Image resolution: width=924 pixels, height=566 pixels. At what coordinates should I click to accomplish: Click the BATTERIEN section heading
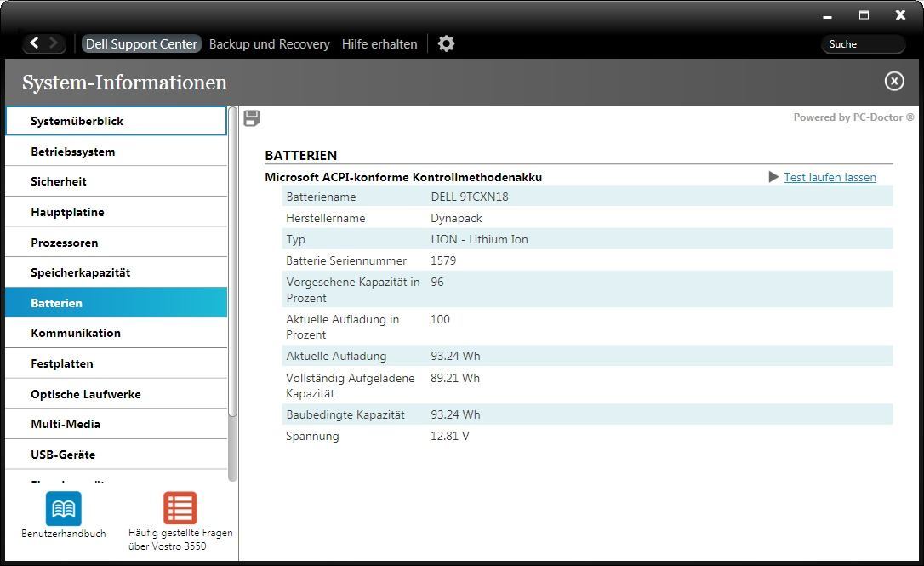coord(301,156)
